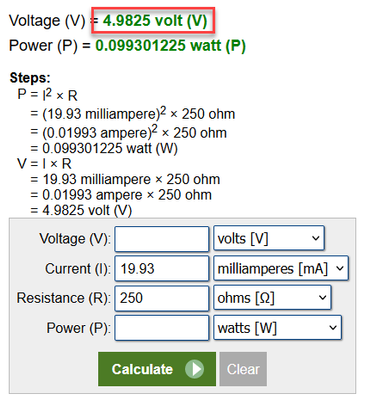Click the Voltage (V): form label

click(75, 239)
